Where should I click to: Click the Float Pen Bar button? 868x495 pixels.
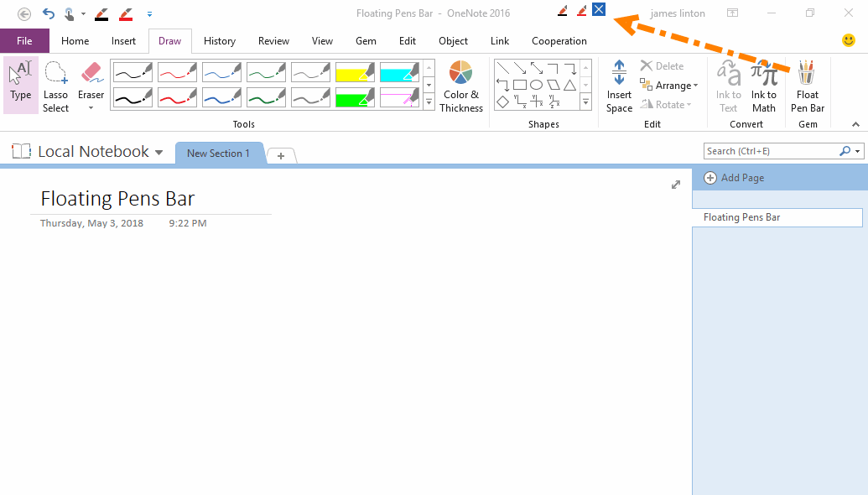pos(808,86)
